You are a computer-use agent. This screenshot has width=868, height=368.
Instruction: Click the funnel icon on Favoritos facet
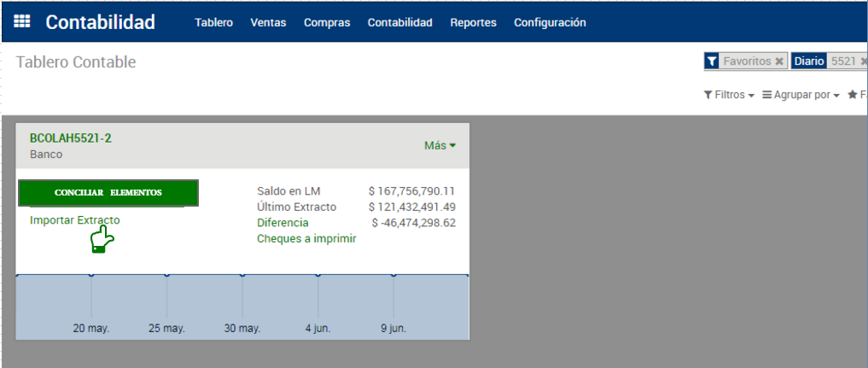click(712, 61)
